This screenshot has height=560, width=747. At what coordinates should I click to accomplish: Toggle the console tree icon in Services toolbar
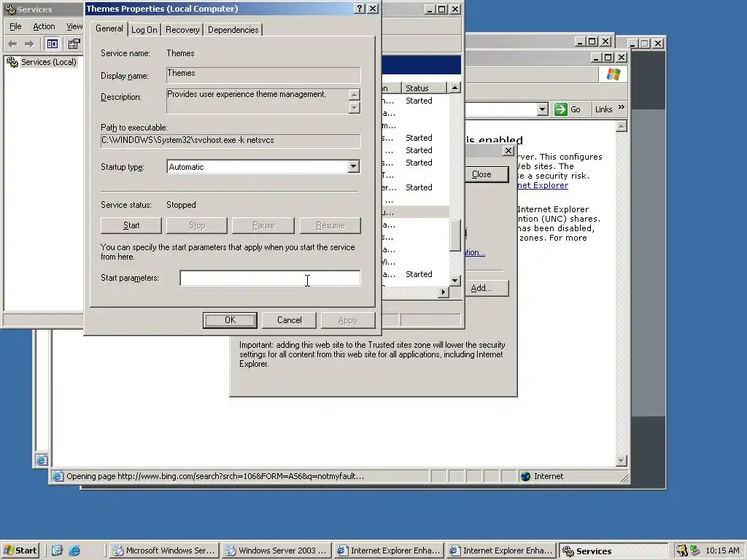click(53, 44)
